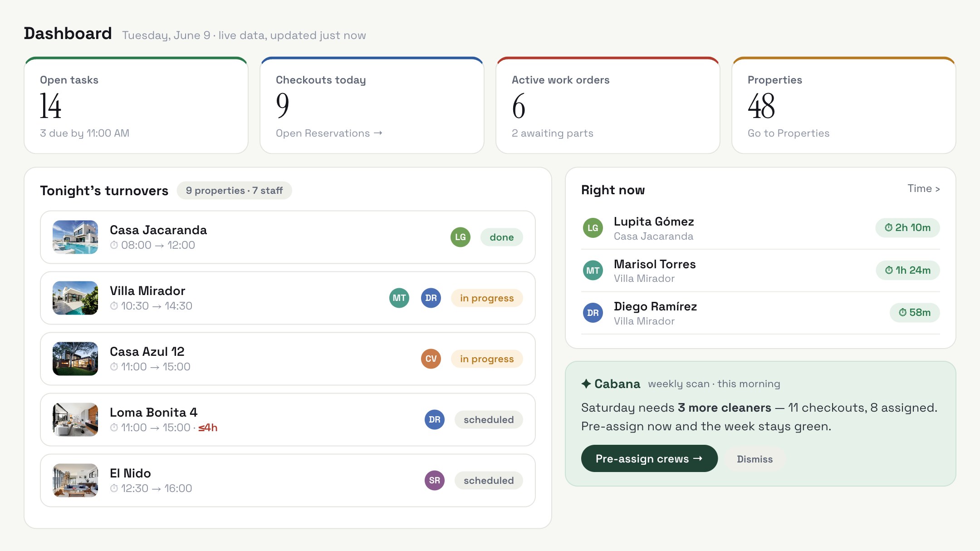This screenshot has height=551, width=980.
Task: Click the 2h 10m elapsed time badge
Action: point(907,227)
